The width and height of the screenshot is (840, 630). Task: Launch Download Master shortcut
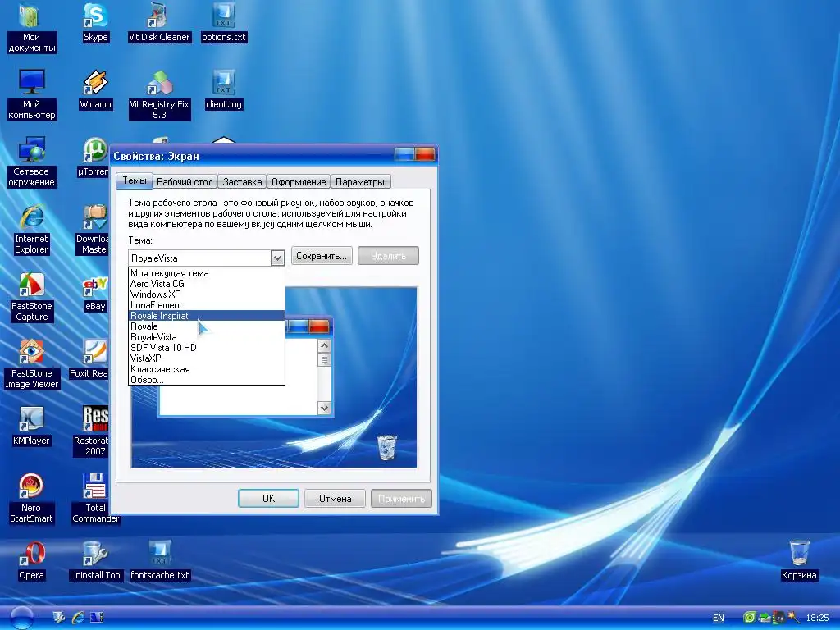tap(94, 230)
